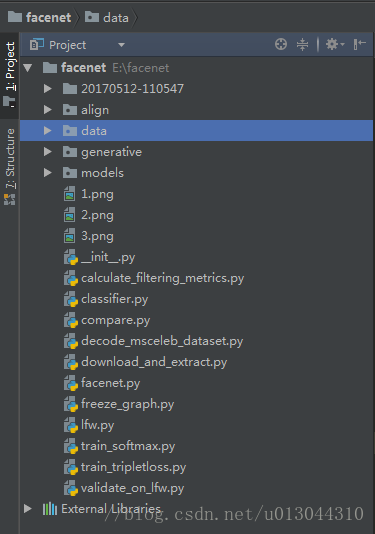The height and width of the screenshot is (534, 375).
Task: Select the 7: Structure side tab
Action: [x=10, y=167]
